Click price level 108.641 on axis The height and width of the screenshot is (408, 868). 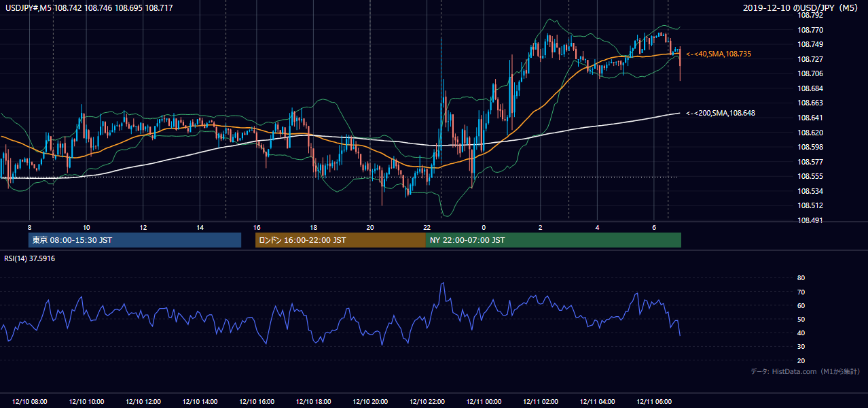click(810, 118)
